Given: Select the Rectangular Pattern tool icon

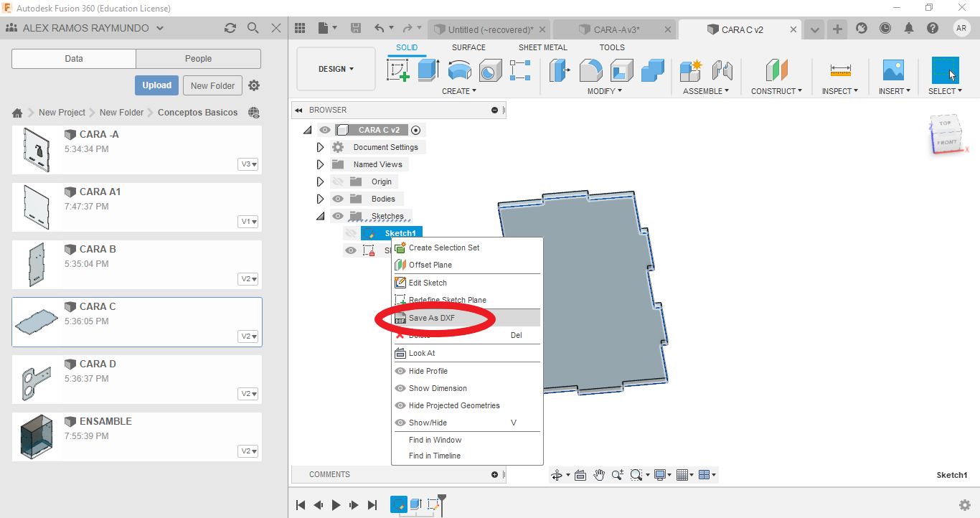Looking at the screenshot, I should (520, 70).
